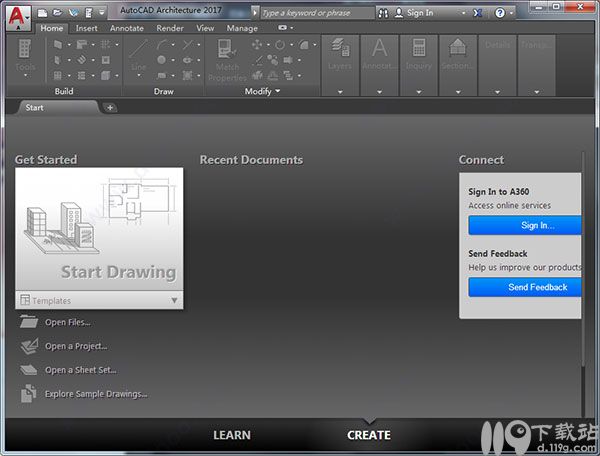The width and height of the screenshot is (600, 456).
Task: Expand the Sign In dropdown arrow in title bar
Action: click(464, 13)
